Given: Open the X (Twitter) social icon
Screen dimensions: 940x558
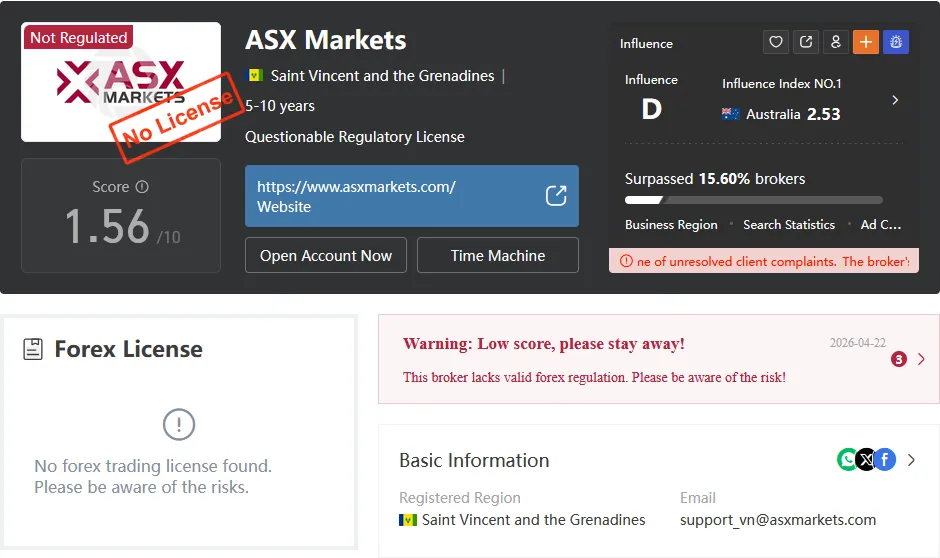Looking at the screenshot, I should pos(866,460).
